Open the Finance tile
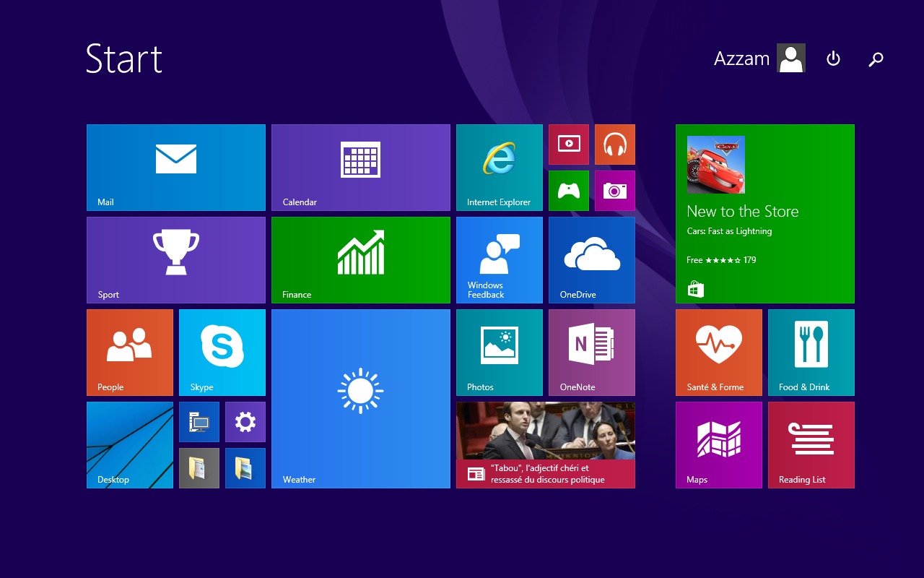The width and height of the screenshot is (924, 578). 361,260
